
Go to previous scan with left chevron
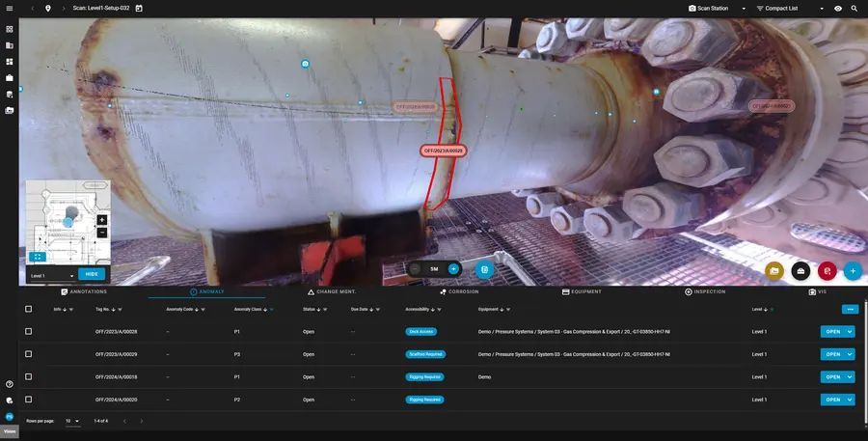tap(33, 9)
